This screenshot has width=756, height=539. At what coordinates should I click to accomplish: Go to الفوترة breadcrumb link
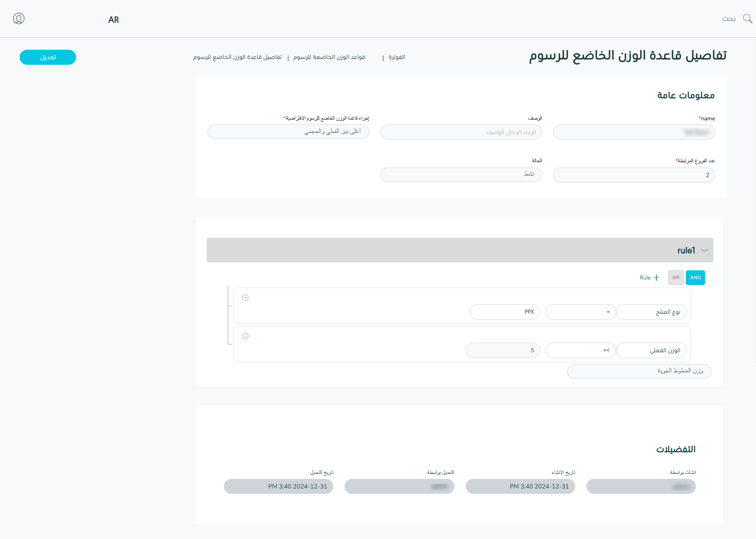pyautogui.click(x=397, y=57)
